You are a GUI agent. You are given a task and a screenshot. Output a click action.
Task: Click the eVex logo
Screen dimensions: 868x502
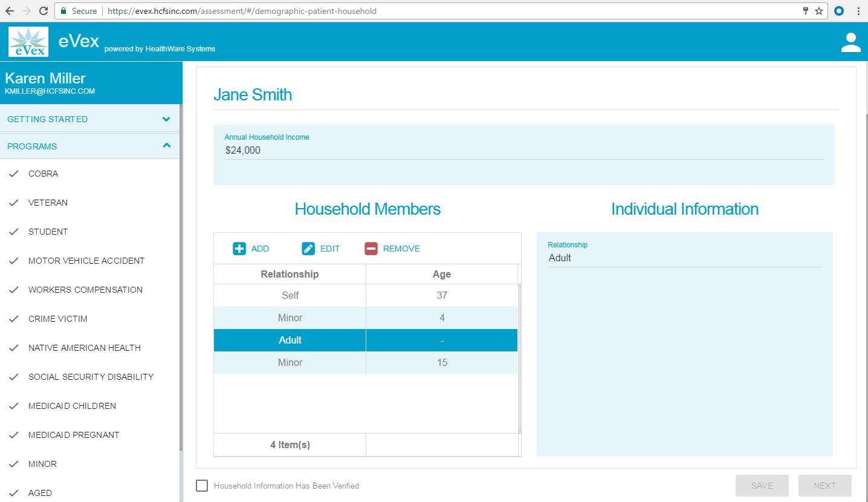(x=28, y=42)
